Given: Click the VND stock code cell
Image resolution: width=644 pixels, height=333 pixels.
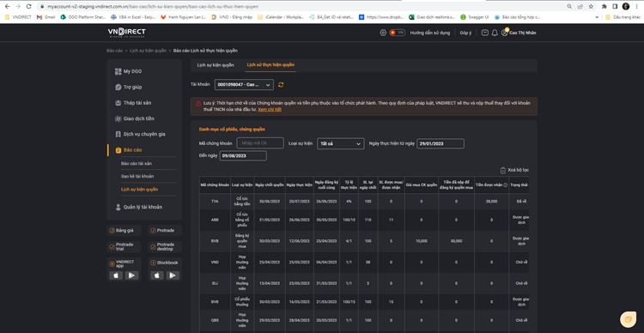Looking at the screenshot, I should click(x=215, y=262).
